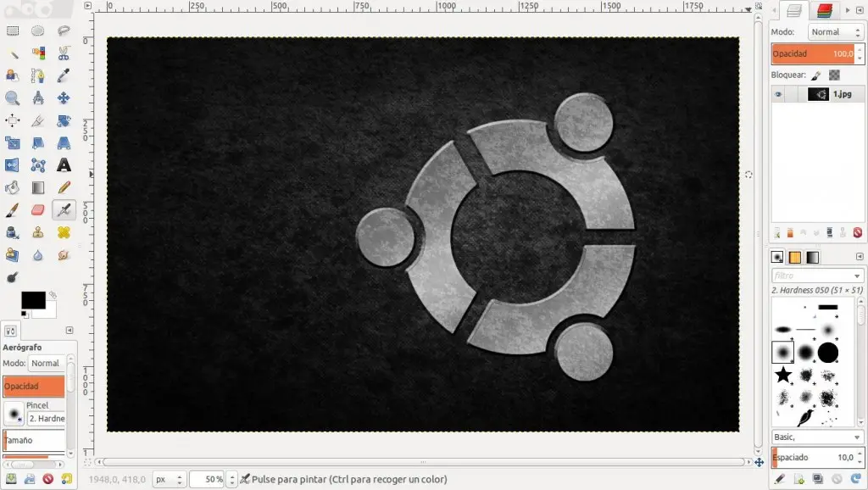The width and height of the screenshot is (868, 490).
Task: Open the Basic brush tag dropdown
Action: click(817, 437)
